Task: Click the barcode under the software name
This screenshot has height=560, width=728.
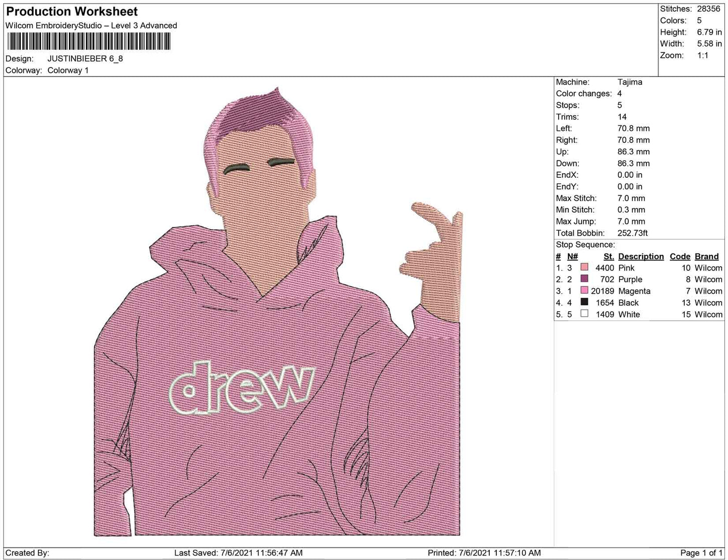Action: coord(88,41)
